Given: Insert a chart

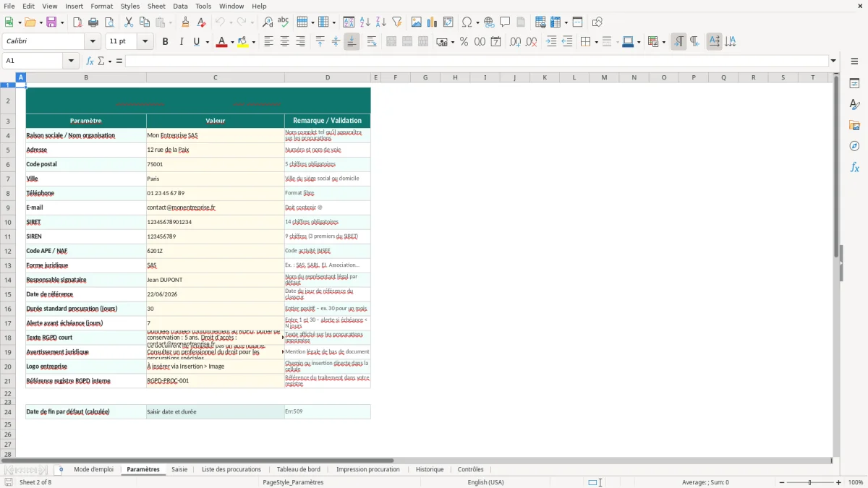Looking at the screenshot, I should coord(432,22).
